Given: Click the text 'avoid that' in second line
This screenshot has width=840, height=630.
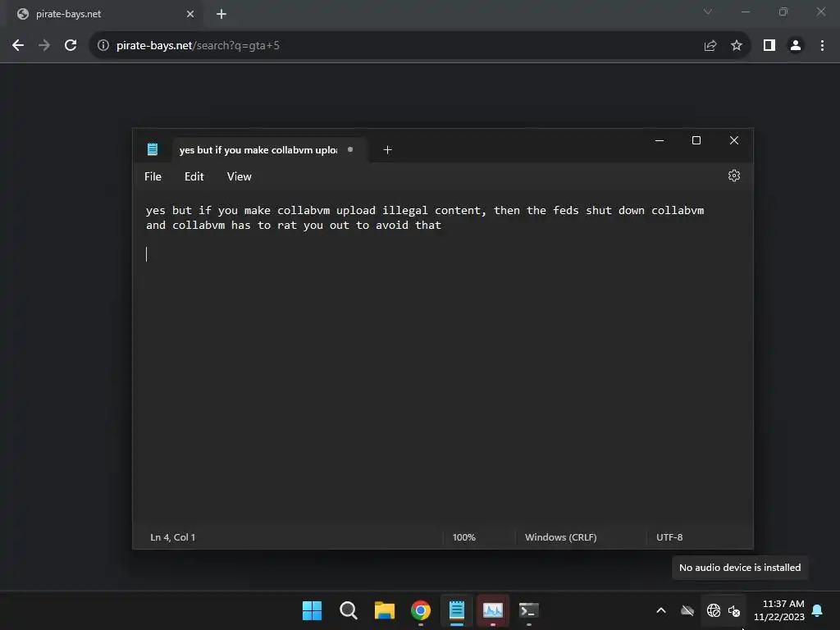Looking at the screenshot, I should (x=409, y=226).
